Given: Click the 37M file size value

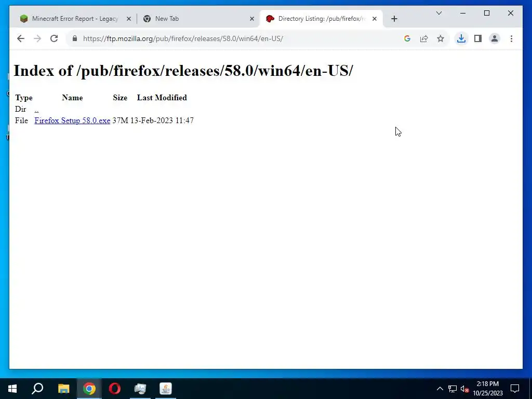Looking at the screenshot, I should pos(120,121).
